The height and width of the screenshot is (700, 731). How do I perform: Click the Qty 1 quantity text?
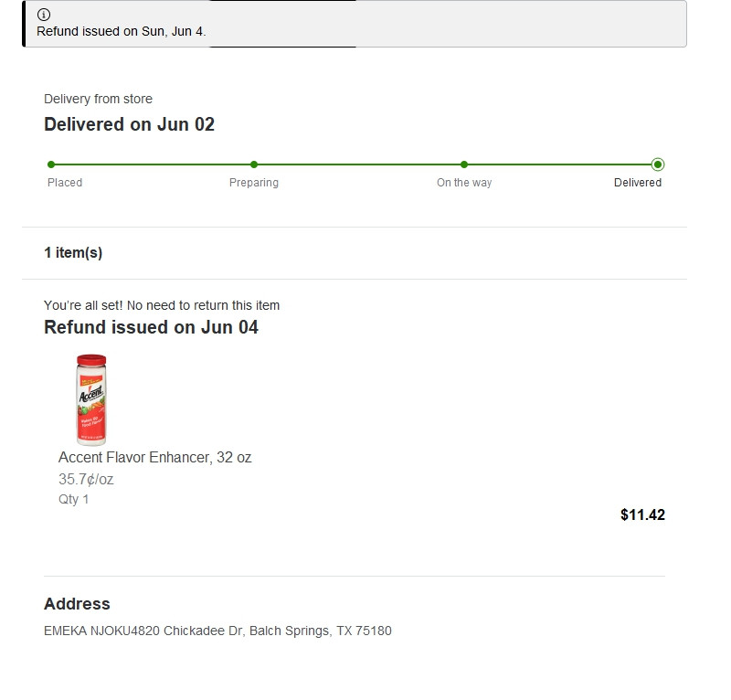(74, 500)
